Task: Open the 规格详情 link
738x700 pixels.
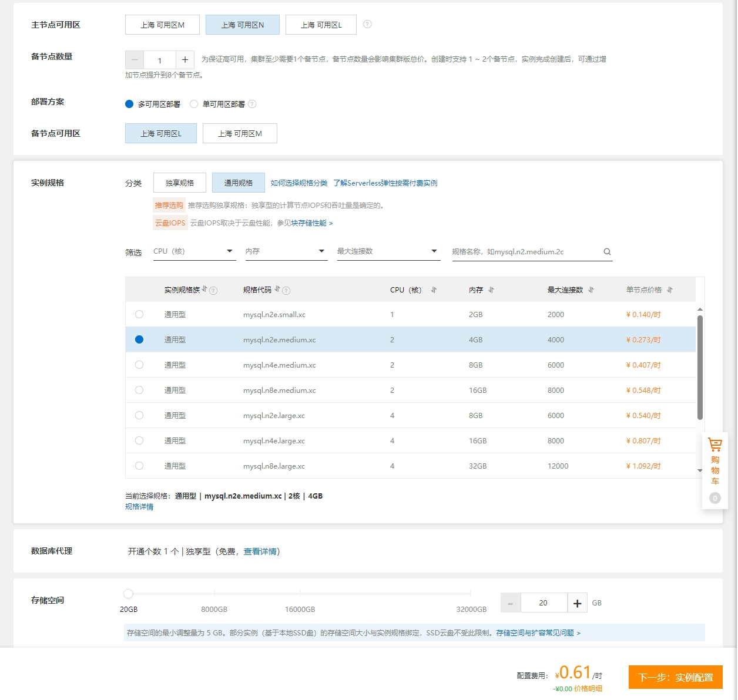Action: pyautogui.click(x=139, y=507)
